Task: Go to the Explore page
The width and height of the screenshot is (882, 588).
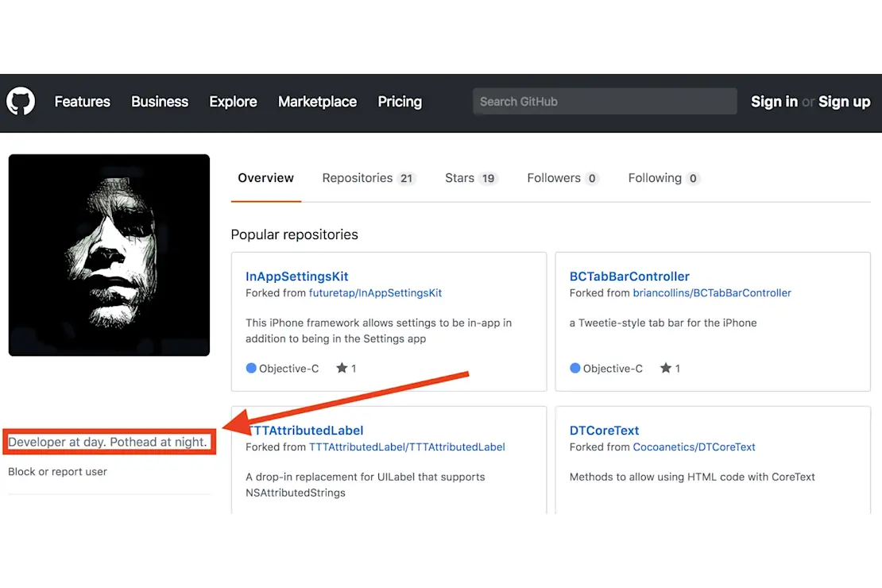Action: click(233, 102)
